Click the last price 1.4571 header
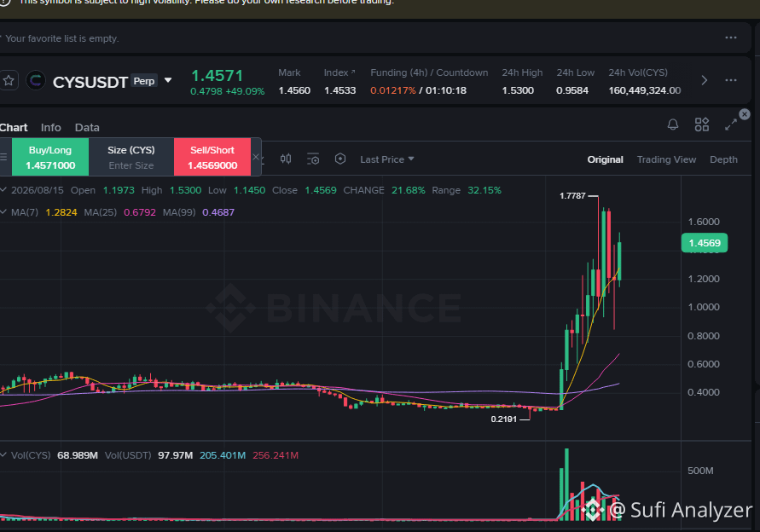 click(x=218, y=76)
